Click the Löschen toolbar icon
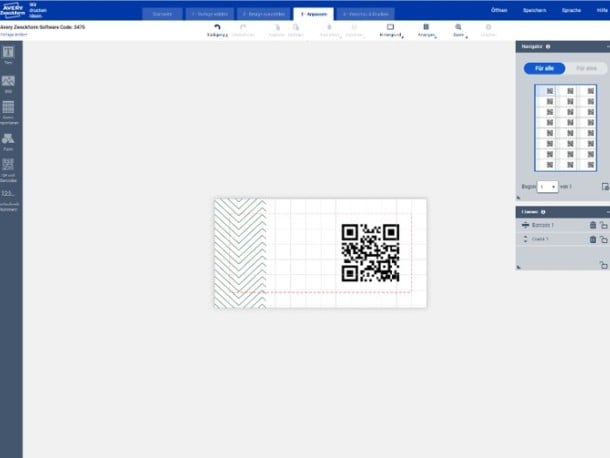 [488, 27]
